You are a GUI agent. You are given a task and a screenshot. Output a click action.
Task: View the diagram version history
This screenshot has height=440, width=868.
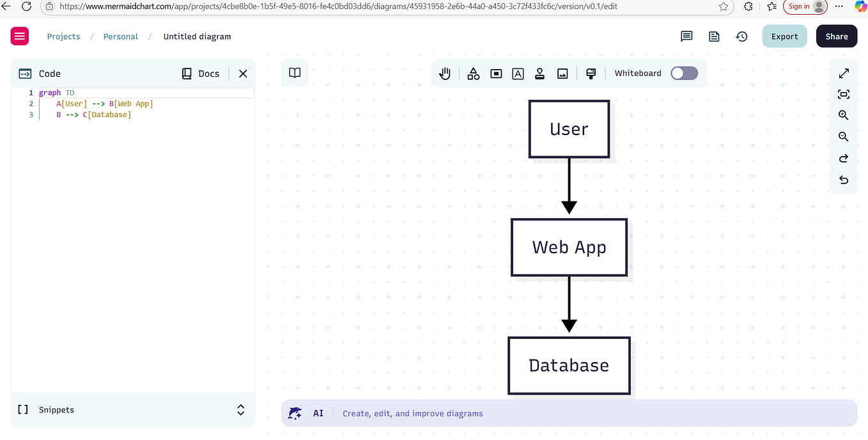[x=741, y=36]
